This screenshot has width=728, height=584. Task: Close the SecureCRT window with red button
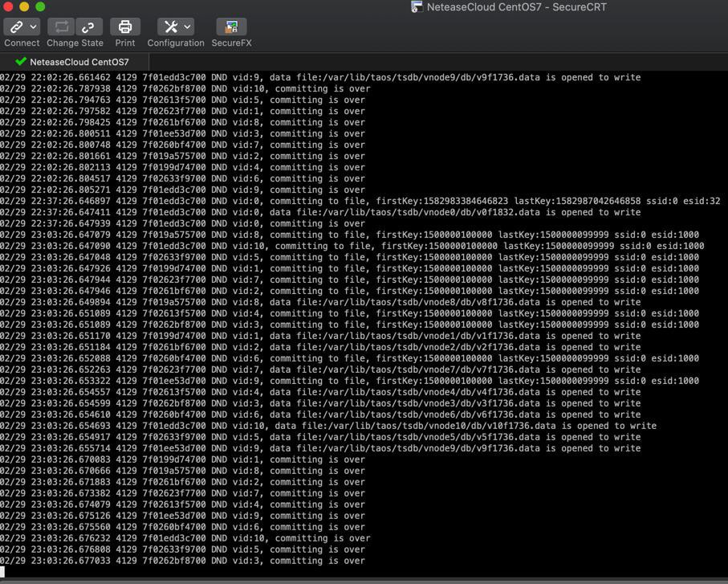[x=8, y=6]
